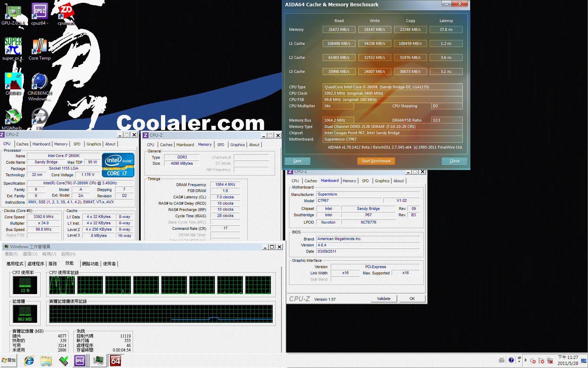Open the cpumark desktop shortcut
Image resolution: width=588 pixels, height=368 pixels.
66,14
